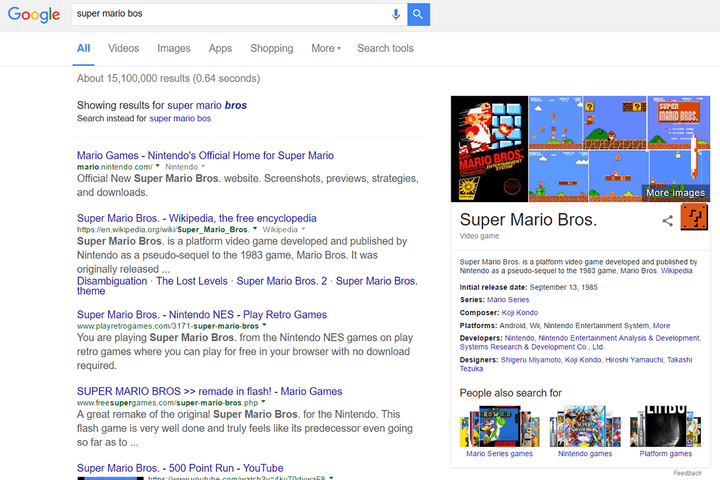
Task: Open the Mario Series link
Action: tap(508, 300)
